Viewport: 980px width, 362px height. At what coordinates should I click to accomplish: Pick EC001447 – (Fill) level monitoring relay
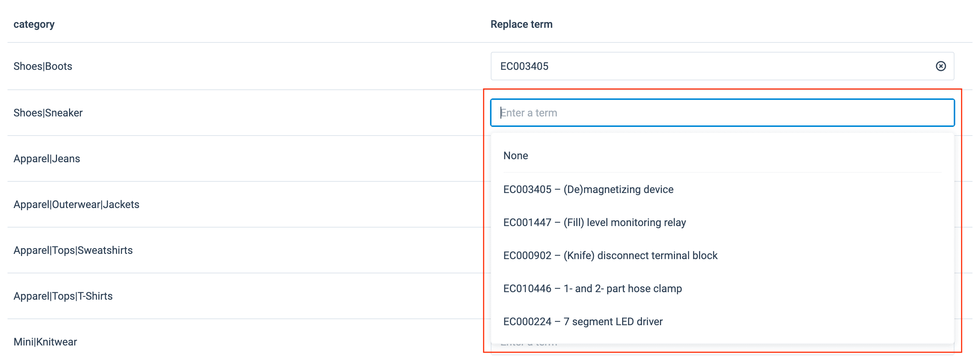pyautogui.click(x=594, y=222)
